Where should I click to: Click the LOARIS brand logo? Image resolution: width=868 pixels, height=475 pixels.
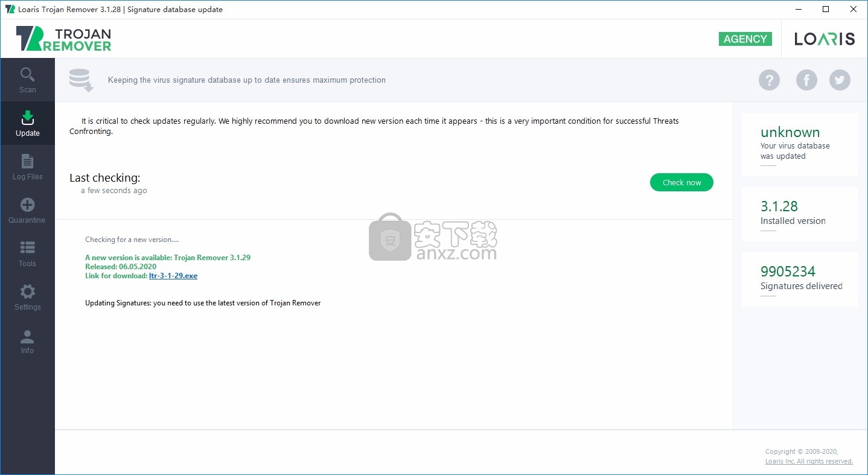[825, 39]
